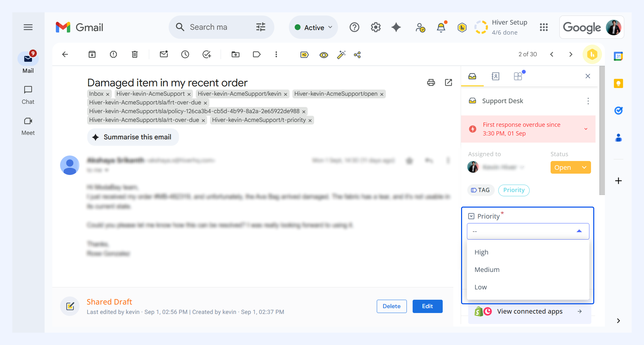Image resolution: width=644 pixels, height=345 pixels.
Task: Hide side panel with bottom chevron
Action: pyautogui.click(x=618, y=321)
